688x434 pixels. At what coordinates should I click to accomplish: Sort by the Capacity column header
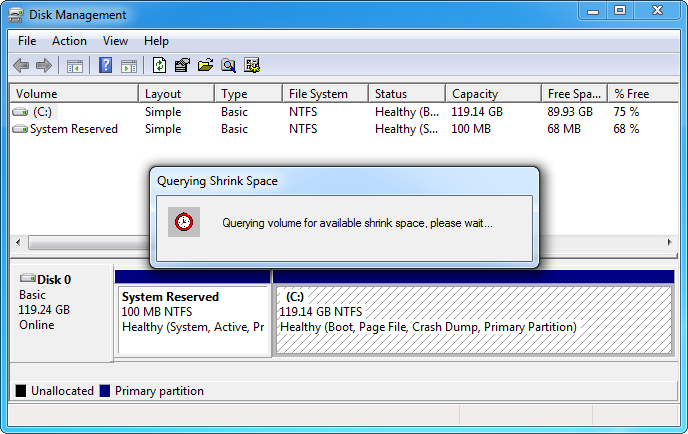493,93
